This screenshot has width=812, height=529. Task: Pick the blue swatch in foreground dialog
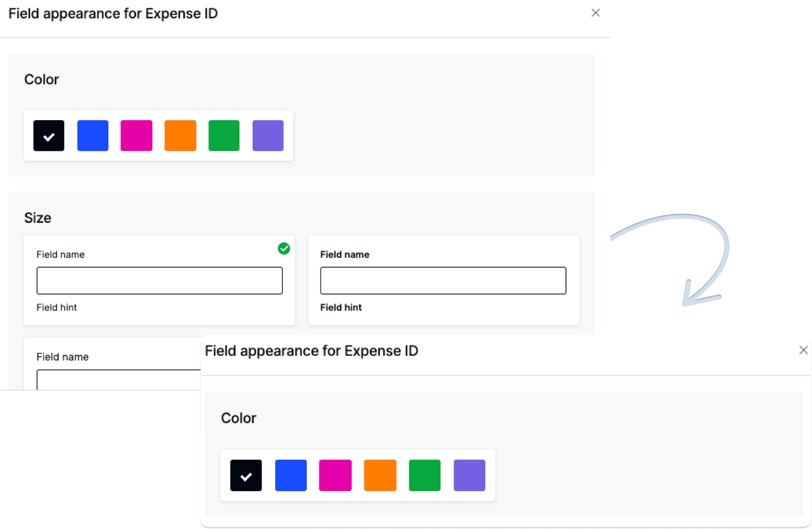291,475
